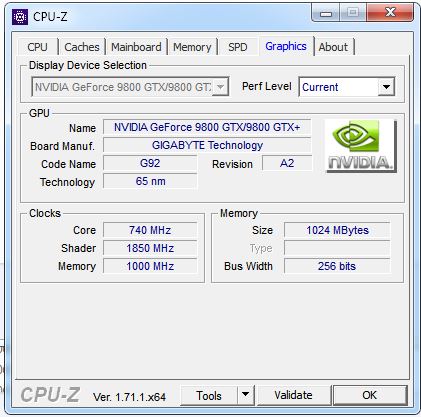Select the GPU name field value
This screenshot has width=421, height=417.
point(207,127)
